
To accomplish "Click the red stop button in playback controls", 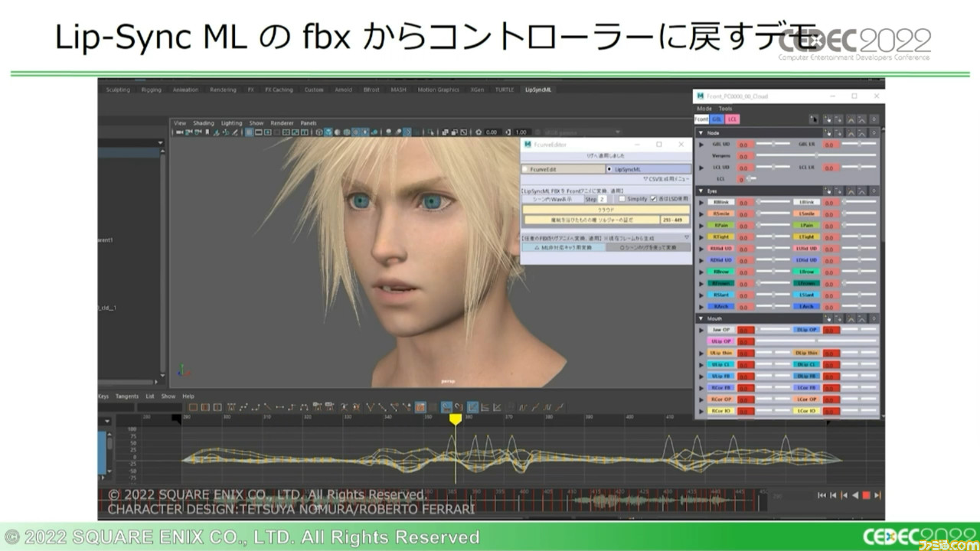I will pos(866,495).
